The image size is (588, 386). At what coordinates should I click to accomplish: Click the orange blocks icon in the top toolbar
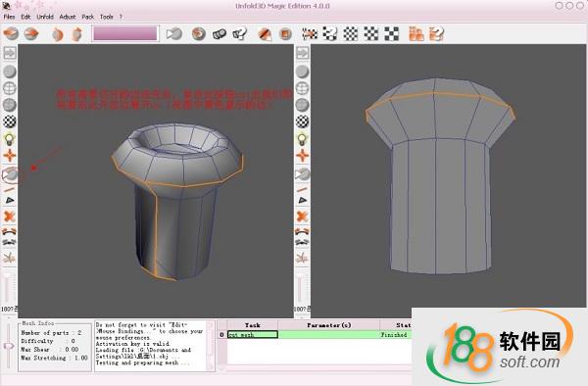416,33
